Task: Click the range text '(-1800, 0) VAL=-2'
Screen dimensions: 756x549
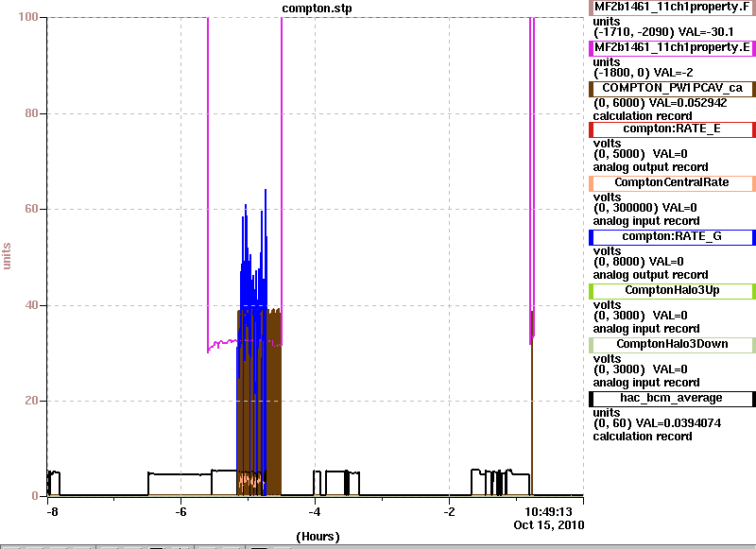Action: click(x=643, y=73)
